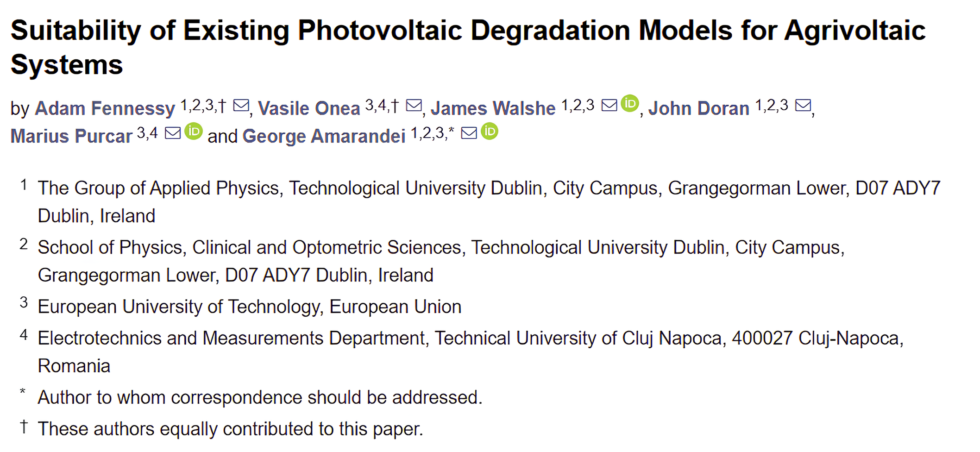Open George Amarandei's green ORCID iD badge
The height and width of the screenshot is (452, 980).
490,132
